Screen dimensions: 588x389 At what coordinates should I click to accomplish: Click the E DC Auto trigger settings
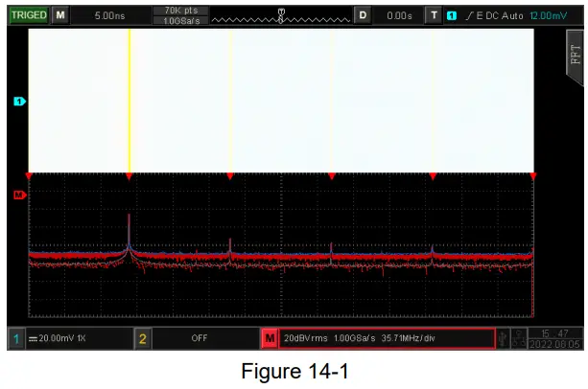pos(500,15)
